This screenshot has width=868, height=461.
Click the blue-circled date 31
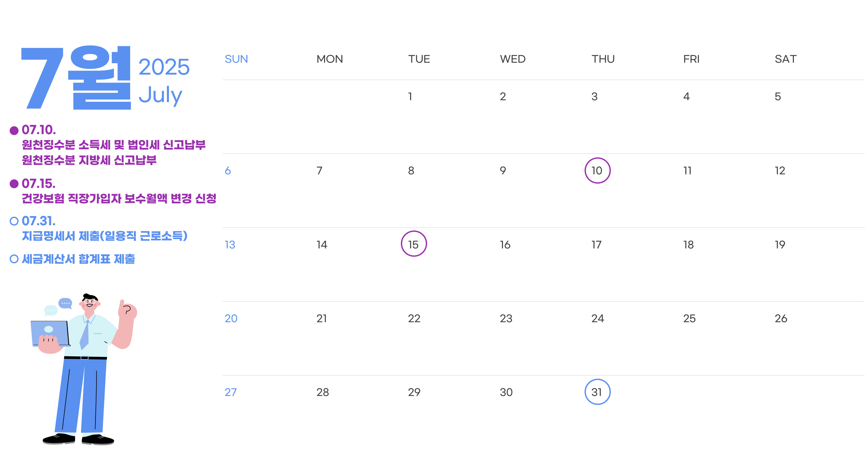pyautogui.click(x=597, y=391)
